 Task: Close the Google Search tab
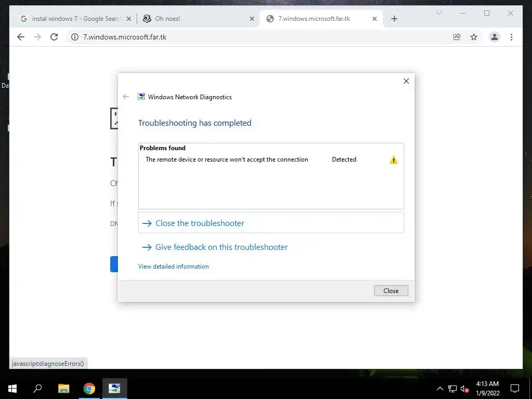click(x=129, y=19)
